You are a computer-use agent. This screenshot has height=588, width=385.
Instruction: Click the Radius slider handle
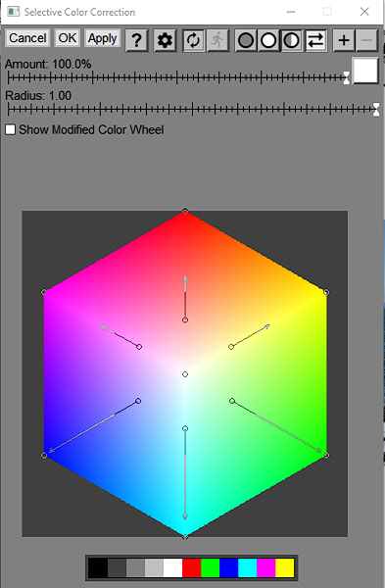pos(376,110)
